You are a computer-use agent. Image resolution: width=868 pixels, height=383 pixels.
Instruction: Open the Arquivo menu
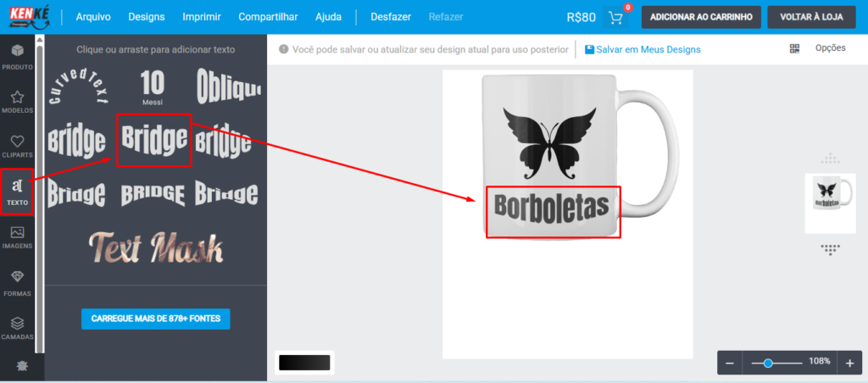93,17
